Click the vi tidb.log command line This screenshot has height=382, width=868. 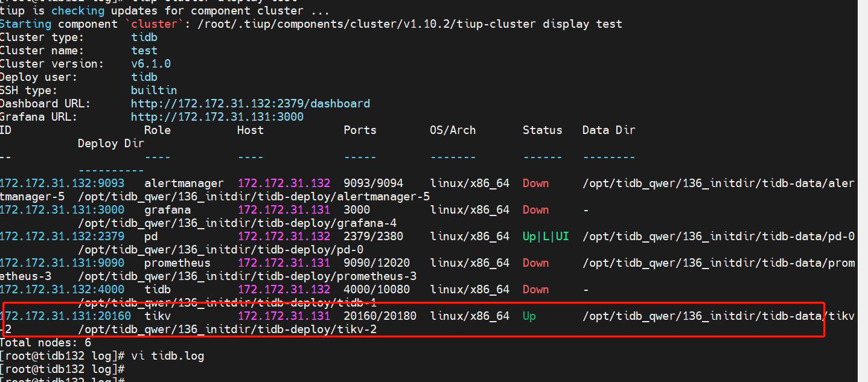pos(168,356)
